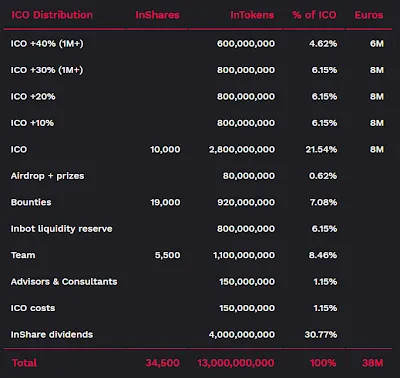The width and height of the screenshot is (400, 378).
Task: Select the ICO costs row label
Action: (x=33, y=308)
